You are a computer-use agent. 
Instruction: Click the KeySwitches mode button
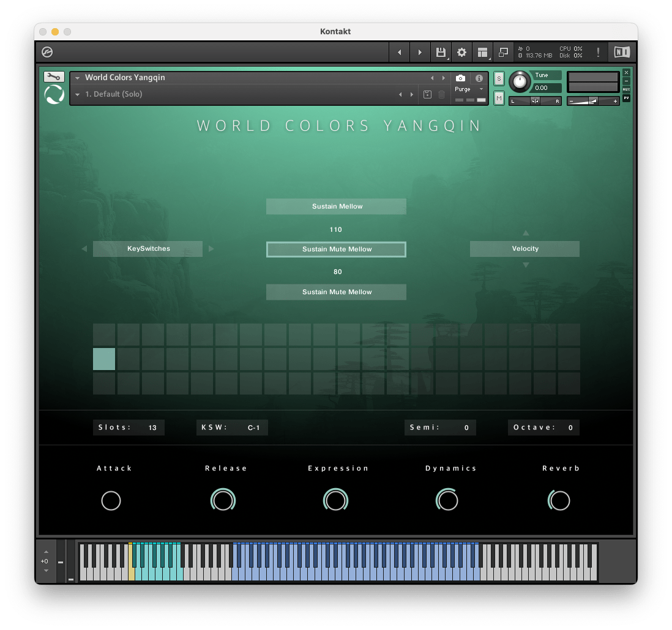pos(148,249)
